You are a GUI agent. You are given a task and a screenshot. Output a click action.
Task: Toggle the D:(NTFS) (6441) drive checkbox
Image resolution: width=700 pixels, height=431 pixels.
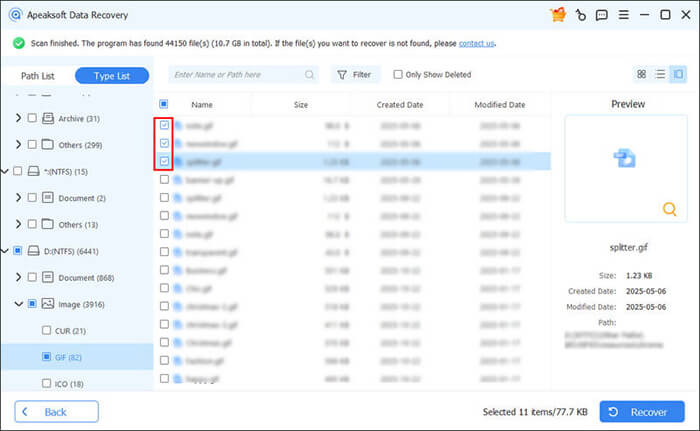pyautogui.click(x=17, y=251)
